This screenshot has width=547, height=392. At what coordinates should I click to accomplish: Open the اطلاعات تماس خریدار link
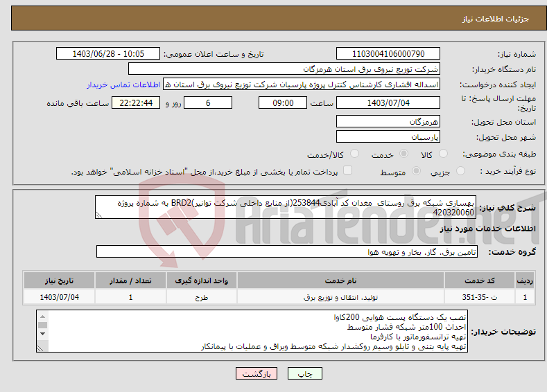click(123, 84)
